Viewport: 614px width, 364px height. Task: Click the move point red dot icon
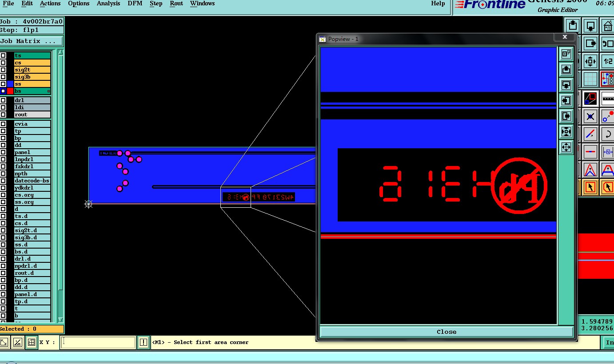coord(607,117)
